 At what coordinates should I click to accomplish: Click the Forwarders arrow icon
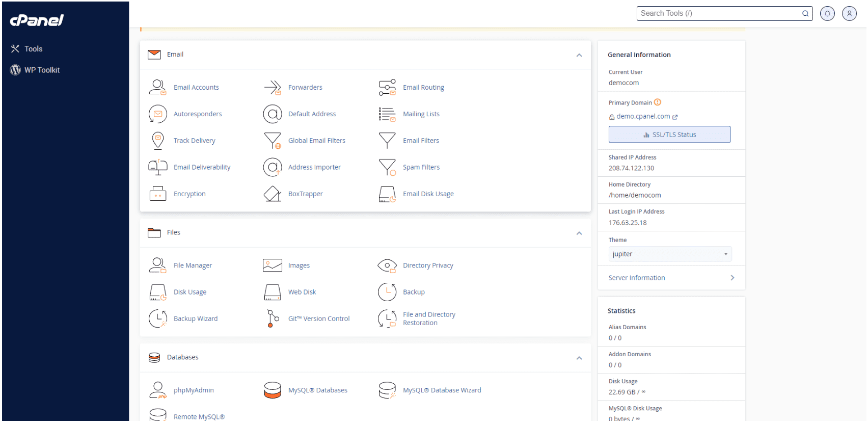273,87
